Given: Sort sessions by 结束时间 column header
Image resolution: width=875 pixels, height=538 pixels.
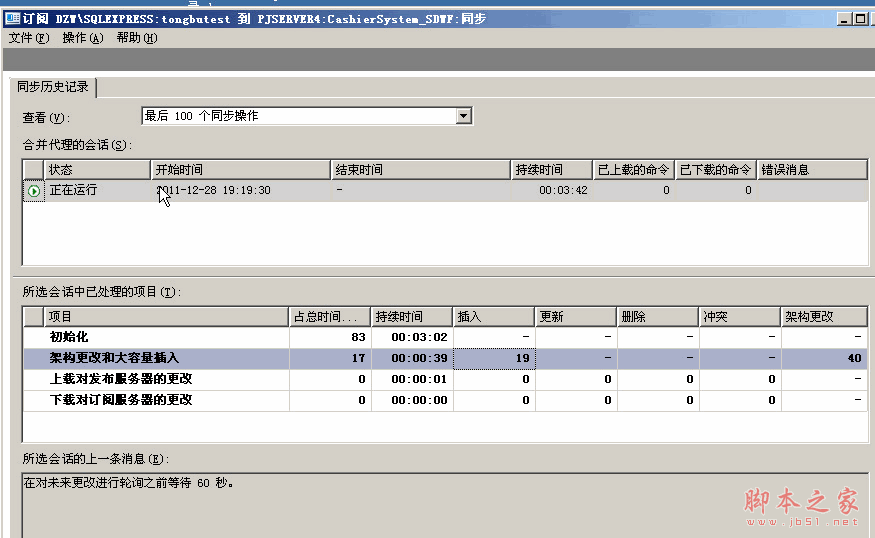Looking at the screenshot, I should click(x=421, y=170).
